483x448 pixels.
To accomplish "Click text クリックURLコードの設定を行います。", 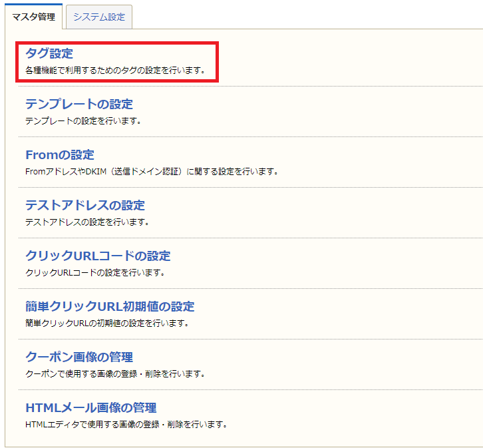I will (x=95, y=272).
